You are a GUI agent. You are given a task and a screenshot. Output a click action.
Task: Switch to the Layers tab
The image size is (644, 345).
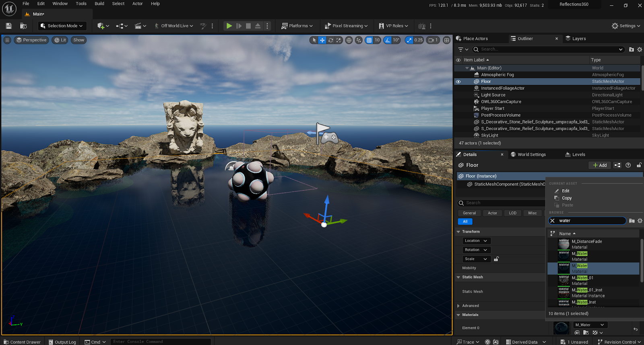pyautogui.click(x=576, y=39)
